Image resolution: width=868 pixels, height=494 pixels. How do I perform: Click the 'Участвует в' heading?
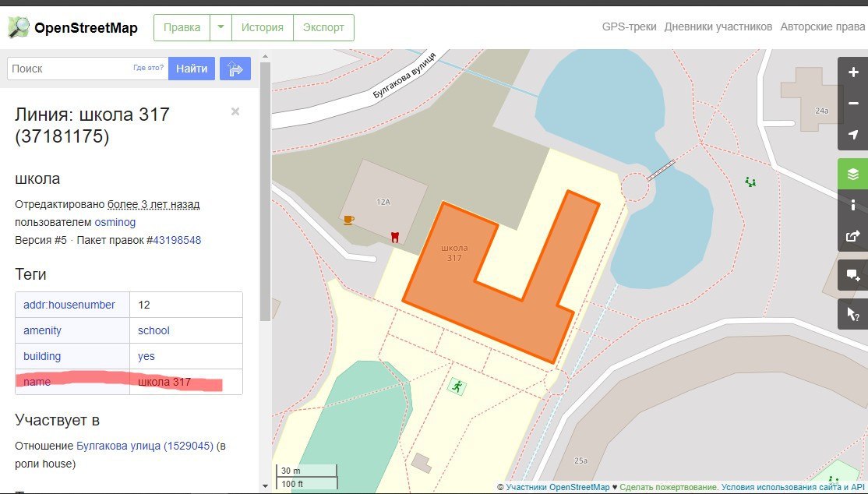57,420
